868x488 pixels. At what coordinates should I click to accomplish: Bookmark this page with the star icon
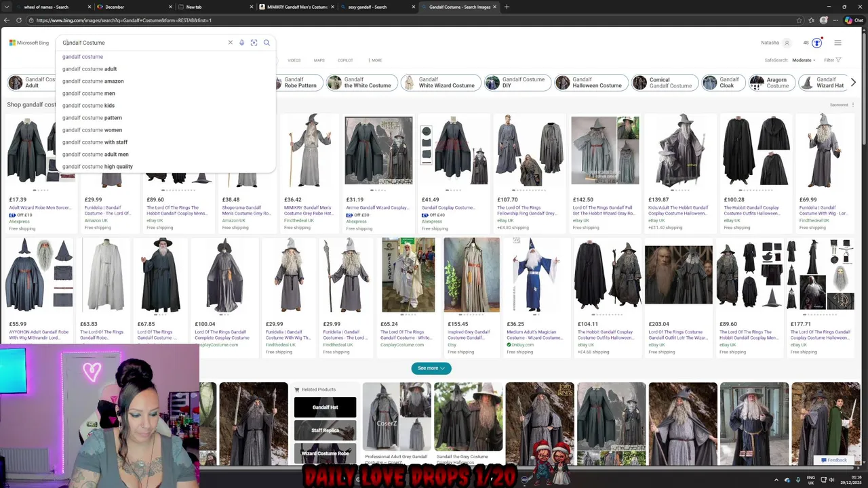(800, 20)
